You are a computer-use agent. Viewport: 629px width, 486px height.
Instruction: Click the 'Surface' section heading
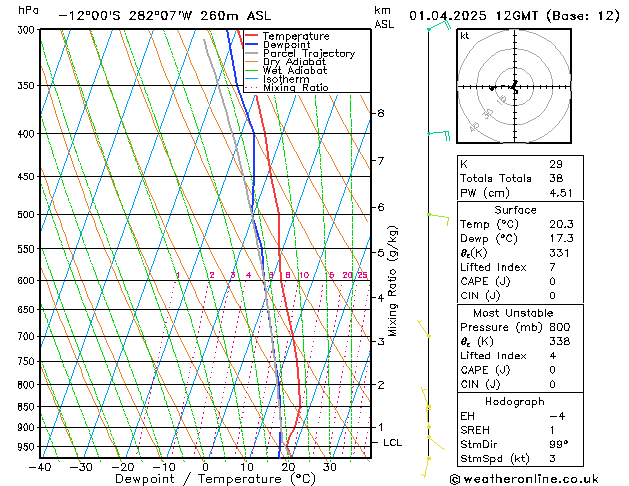coord(515,210)
